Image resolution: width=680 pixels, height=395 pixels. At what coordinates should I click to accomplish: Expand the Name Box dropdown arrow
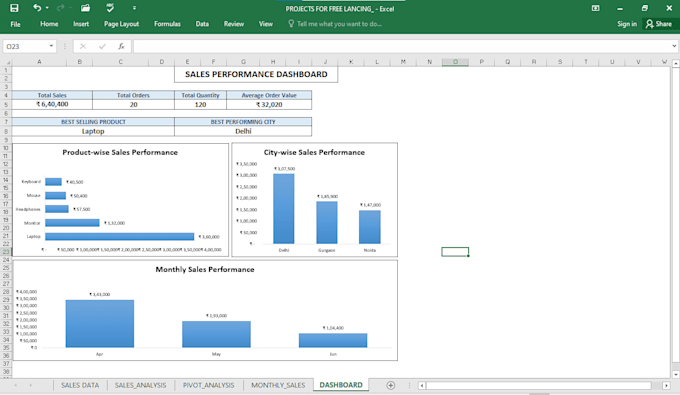(51, 46)
